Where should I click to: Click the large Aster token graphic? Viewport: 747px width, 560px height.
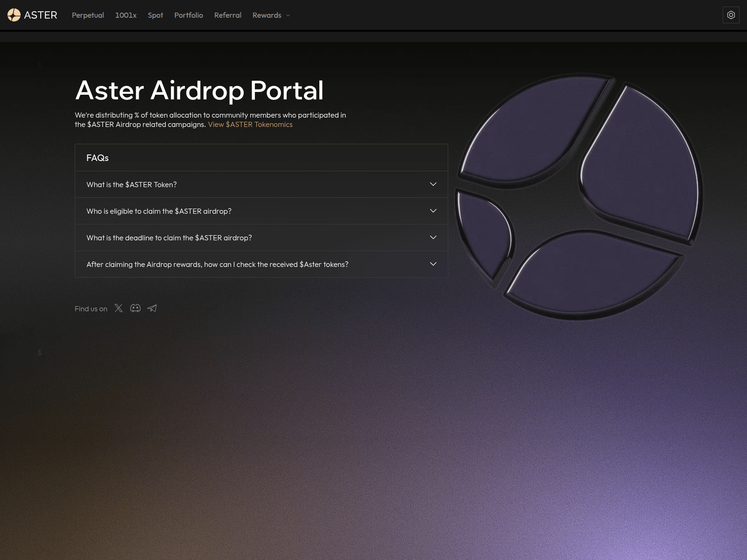click(579, 196)
